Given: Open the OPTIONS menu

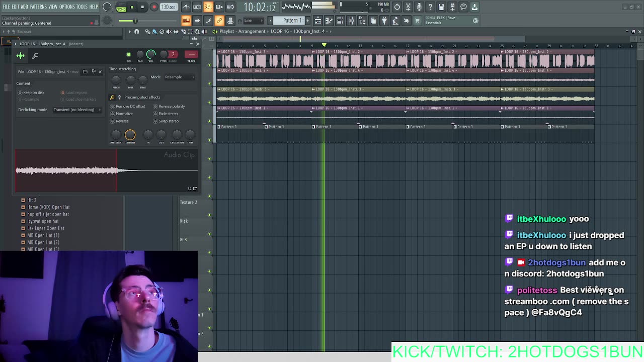Looking at the screenshot, I should click(x=66, y=7).
